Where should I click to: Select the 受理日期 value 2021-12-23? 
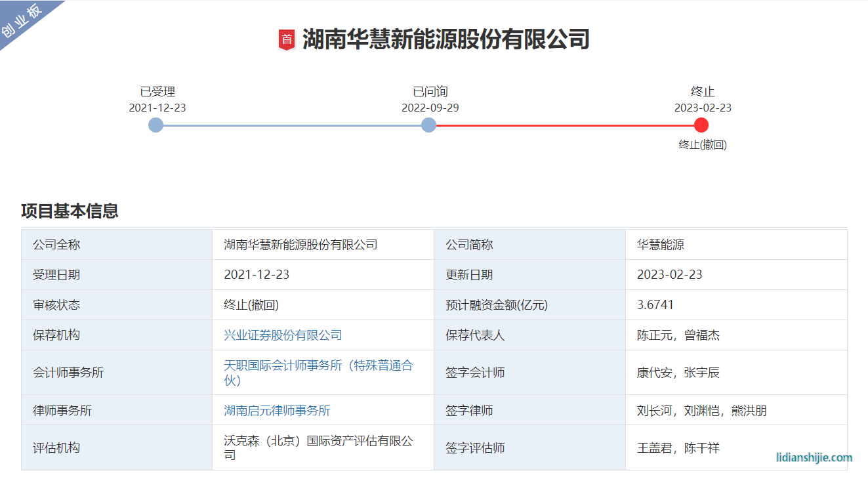[256, 274]
